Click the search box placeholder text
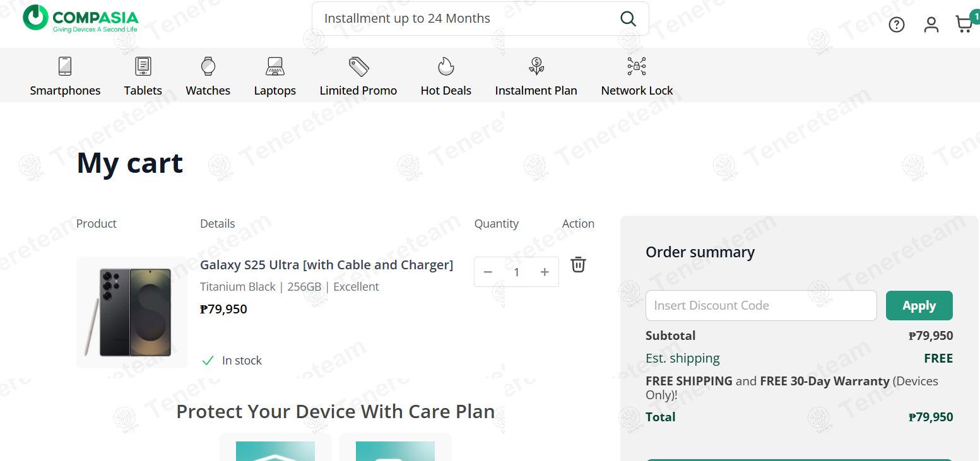Image resolution: width=980 pixels, height=461 pixels. 407,18
